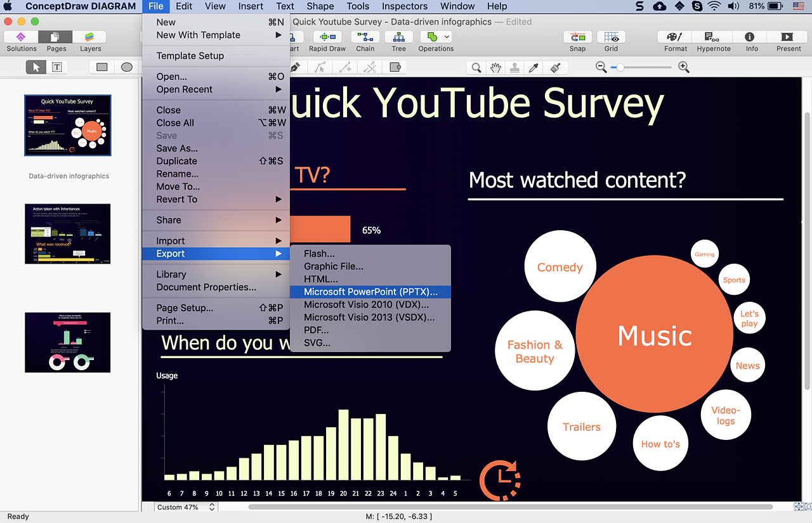Export as Microsoft Visio 2013 (VSDX)
The height and width of the screenshot is (523, 812).
click(370, 317)
